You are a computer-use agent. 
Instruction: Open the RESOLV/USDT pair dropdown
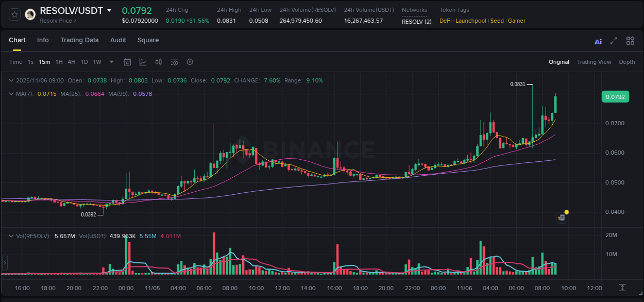(109, 10)
